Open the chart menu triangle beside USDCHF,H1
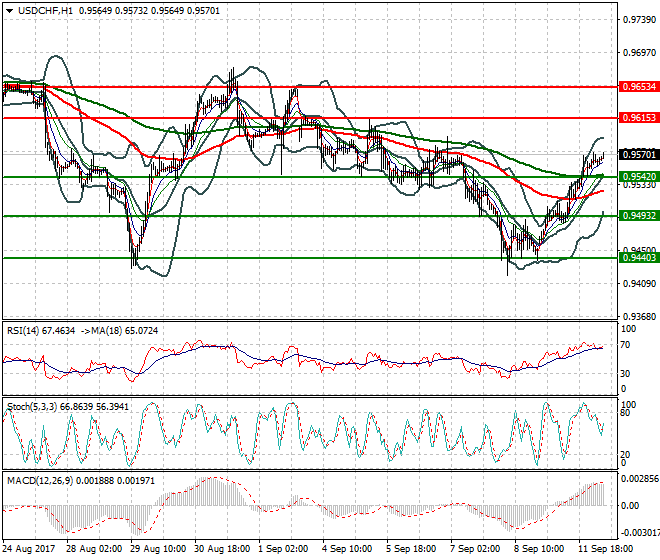 pos(9,11)
